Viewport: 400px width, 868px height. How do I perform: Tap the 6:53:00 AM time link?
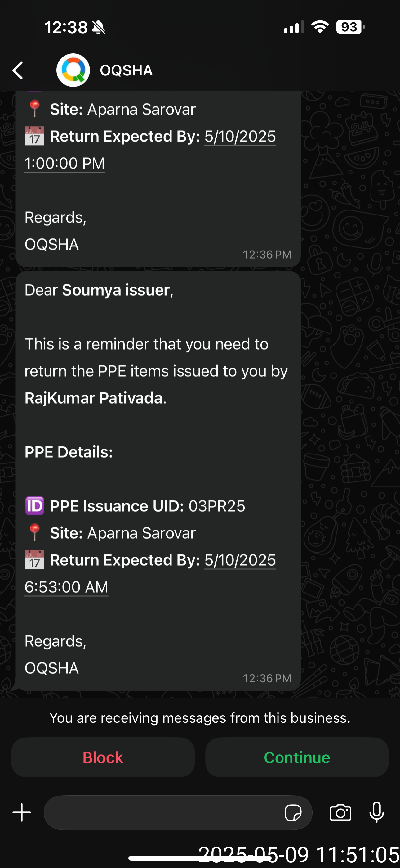click(66, 587)
